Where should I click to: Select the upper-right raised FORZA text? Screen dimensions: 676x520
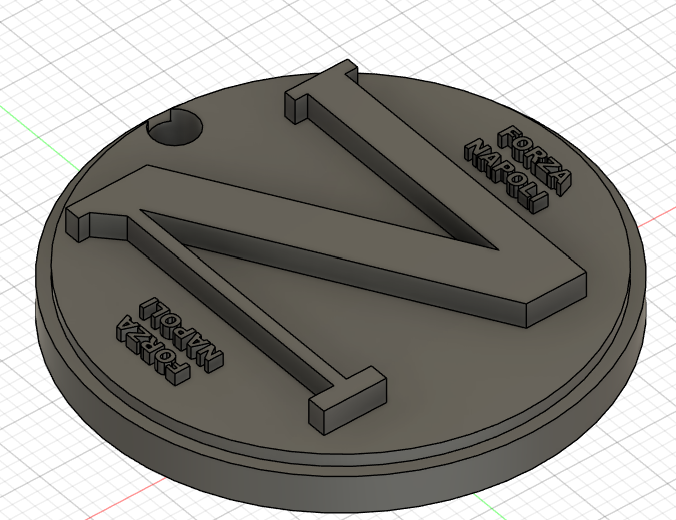[539, 157]
